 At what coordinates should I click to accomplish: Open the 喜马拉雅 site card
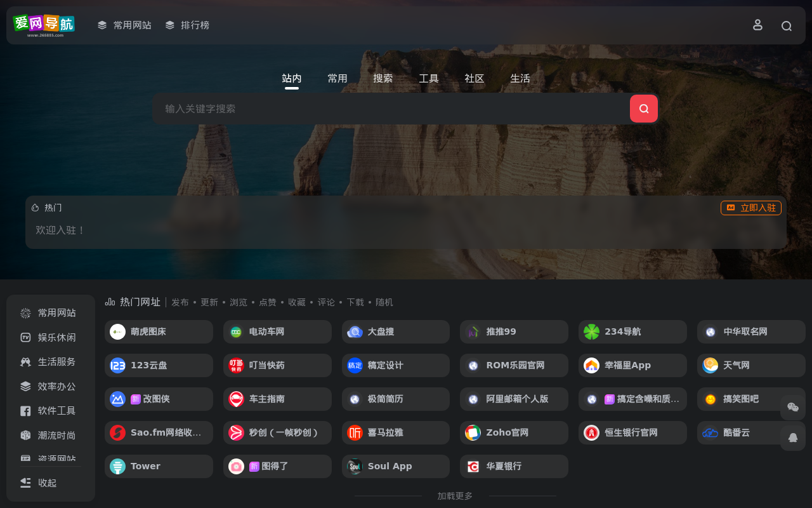pyautogui.click(x=395, y=432)
